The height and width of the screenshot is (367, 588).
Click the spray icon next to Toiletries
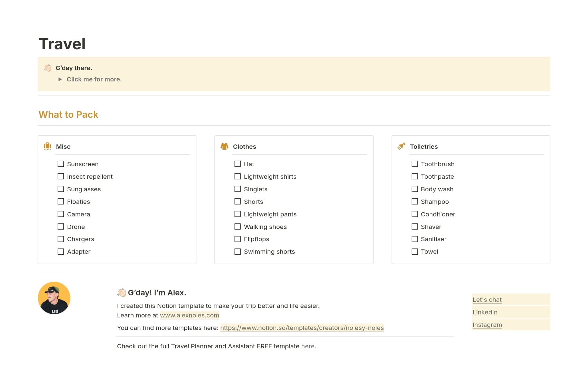click(x=401, y=146)
